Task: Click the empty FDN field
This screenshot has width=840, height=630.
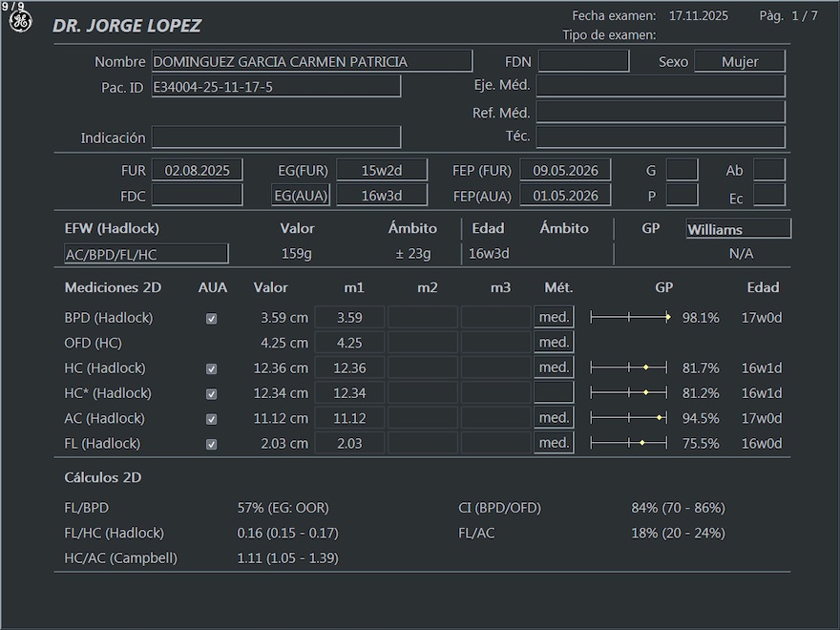Action: tap(583, 61)
